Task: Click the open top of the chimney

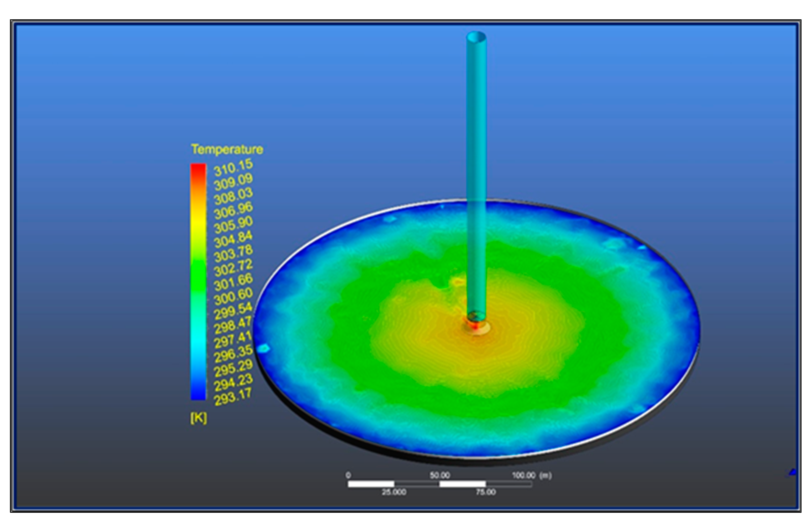Action: click(x=476, y=37)
